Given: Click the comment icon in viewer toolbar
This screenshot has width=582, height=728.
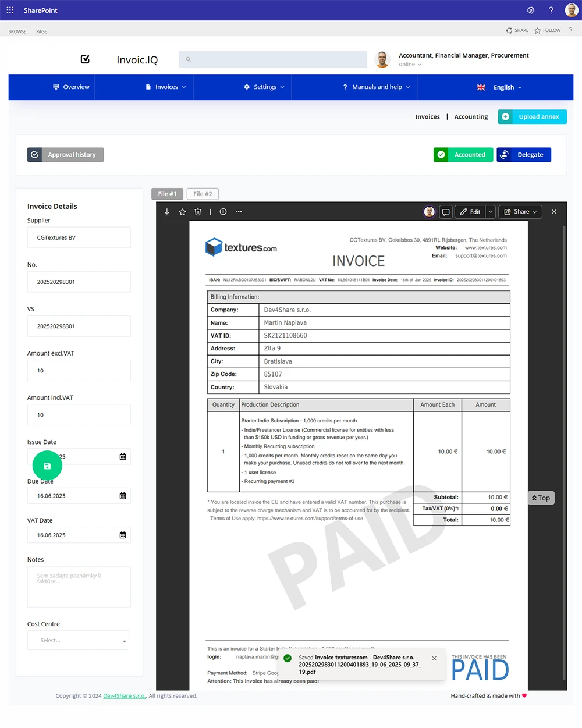Looking at the screenshot, I should coord(446,212).
